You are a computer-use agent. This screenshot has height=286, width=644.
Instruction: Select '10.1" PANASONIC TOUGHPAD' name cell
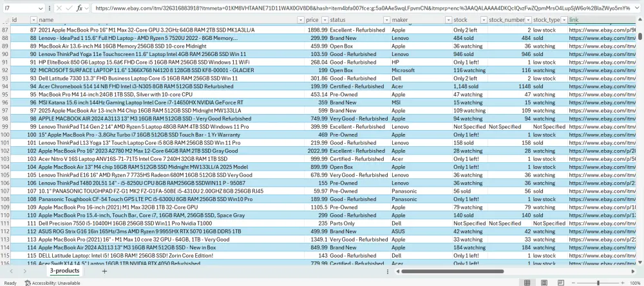coord(171,191)
